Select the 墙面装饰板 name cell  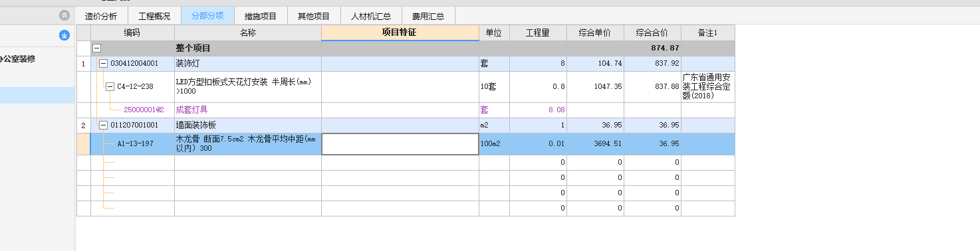[x=248, y=126]
